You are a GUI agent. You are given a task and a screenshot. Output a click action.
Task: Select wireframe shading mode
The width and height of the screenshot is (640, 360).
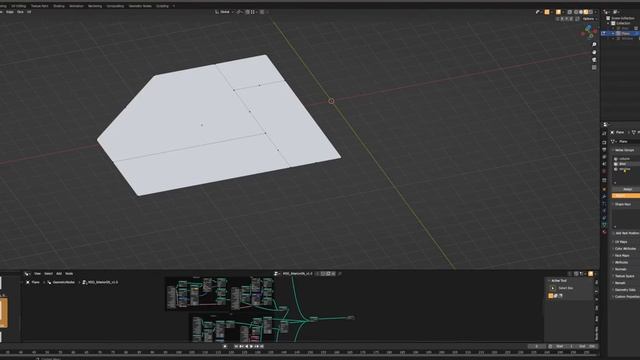[576, 12]
